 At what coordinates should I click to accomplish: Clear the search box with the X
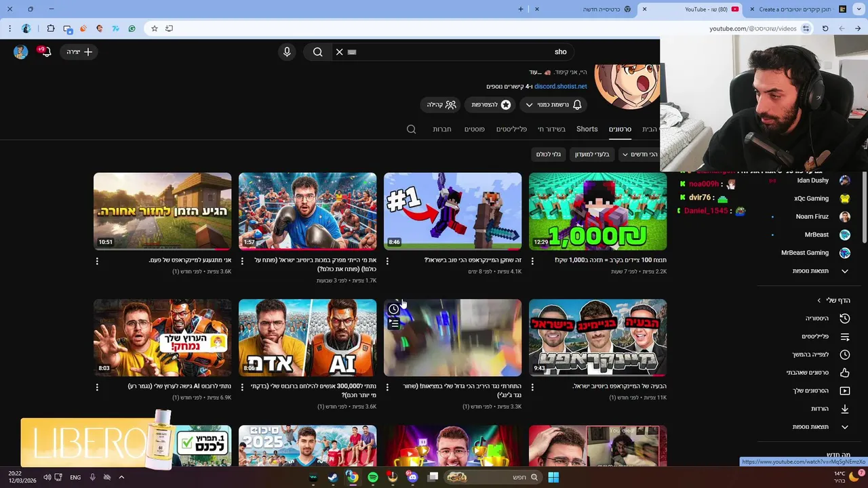[x=339, y=52]
